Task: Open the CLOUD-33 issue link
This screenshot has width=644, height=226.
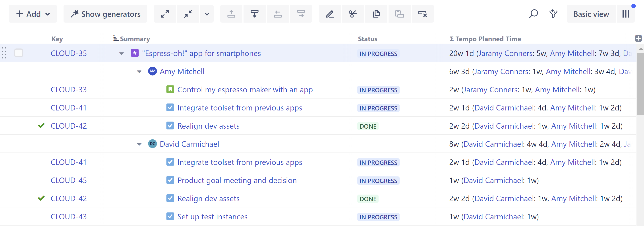Action: click(68, 89)
